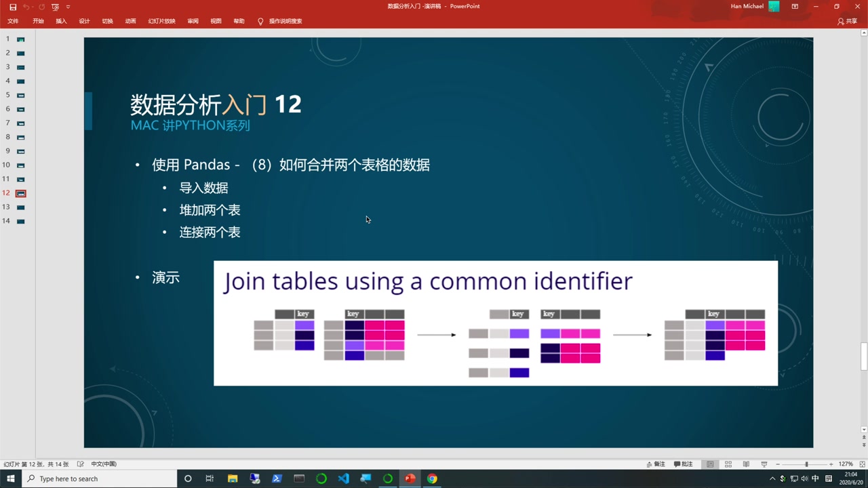This screenshot has width=868, height=488.
Task: Click the zoom slider handle
Action: (x=806, y=464)
